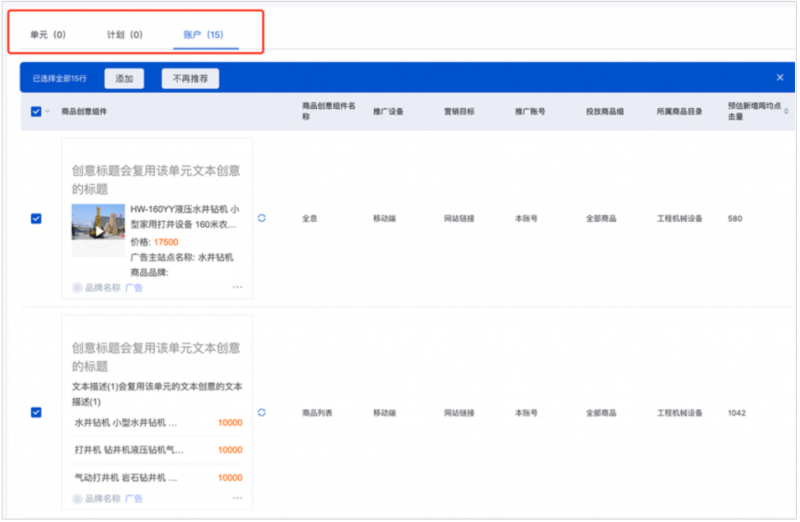Image resolution: width=800 pixels, height=522 pixels.
Task: Click the 所属商品目录 column header
Action: click(680, 111)
